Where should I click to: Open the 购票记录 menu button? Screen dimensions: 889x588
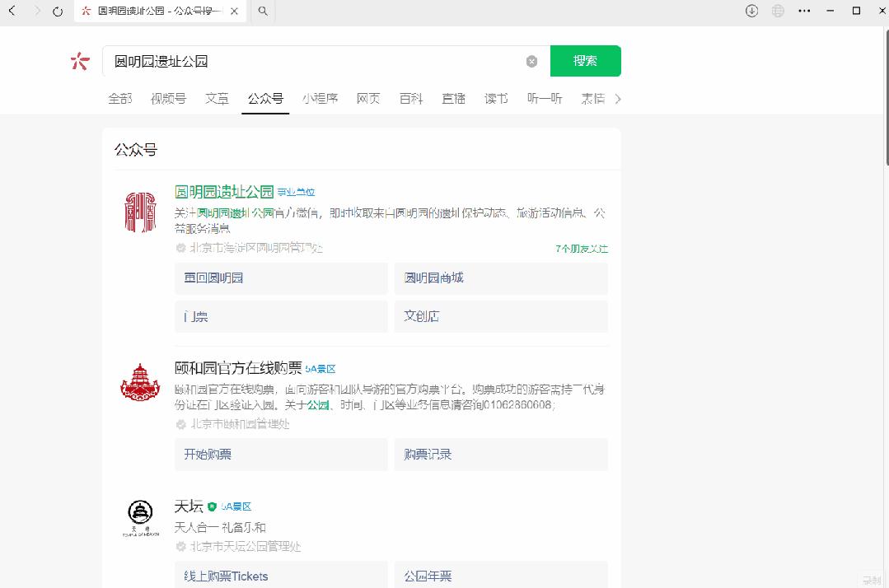pyautogui.click(x=501, y=455)
